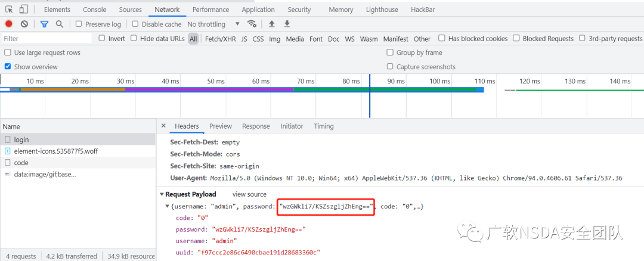Select the login request row
The image size is (644, 261).
coord(78,139)
